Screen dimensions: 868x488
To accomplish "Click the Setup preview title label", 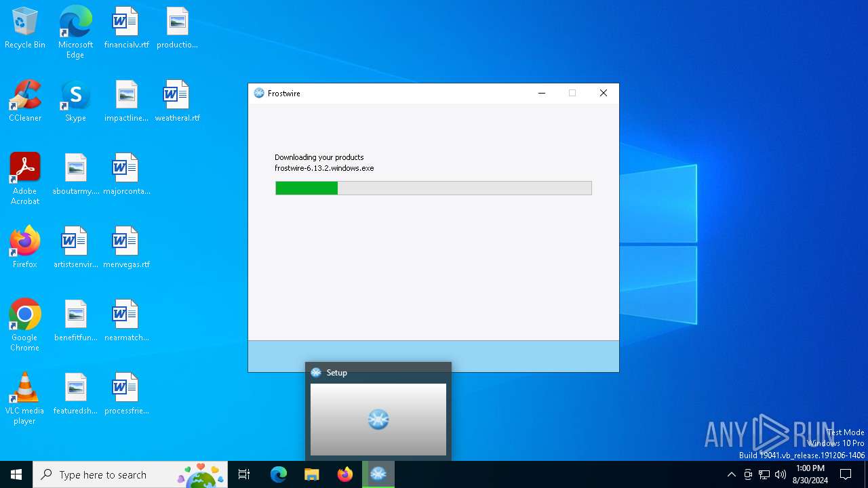I will 337,373.
